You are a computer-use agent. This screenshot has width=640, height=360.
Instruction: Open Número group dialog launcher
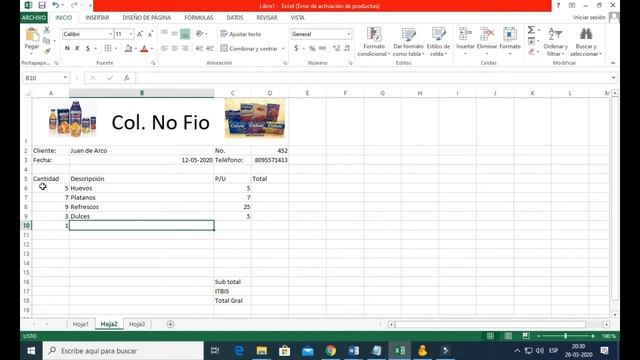[x=351, y=63]
